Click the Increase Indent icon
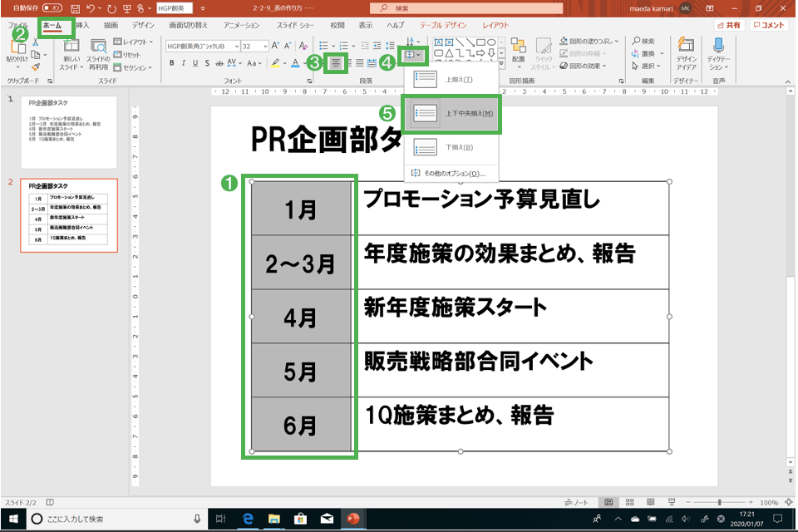Viewport: 798px width, 532px height. (x=377, y=46)
